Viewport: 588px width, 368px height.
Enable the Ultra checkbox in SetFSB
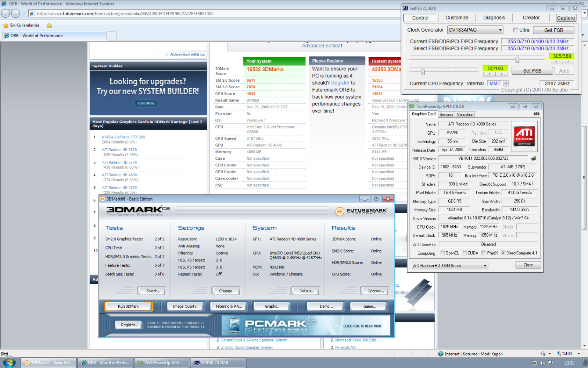(x=516, y=30)
